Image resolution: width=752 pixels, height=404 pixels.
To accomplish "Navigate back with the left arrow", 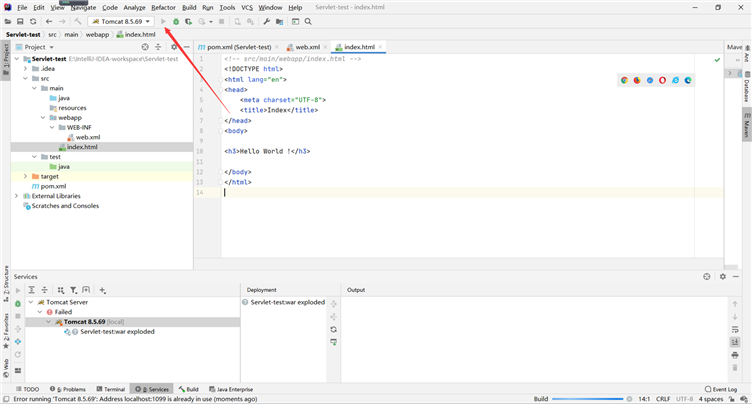I will point(49,22).
